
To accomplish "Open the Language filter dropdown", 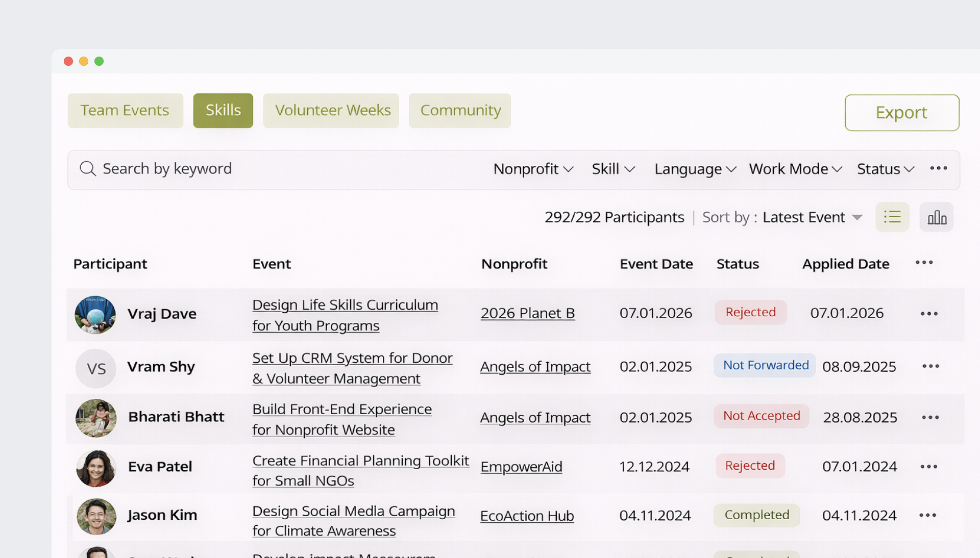I will [x=695, y=169].
